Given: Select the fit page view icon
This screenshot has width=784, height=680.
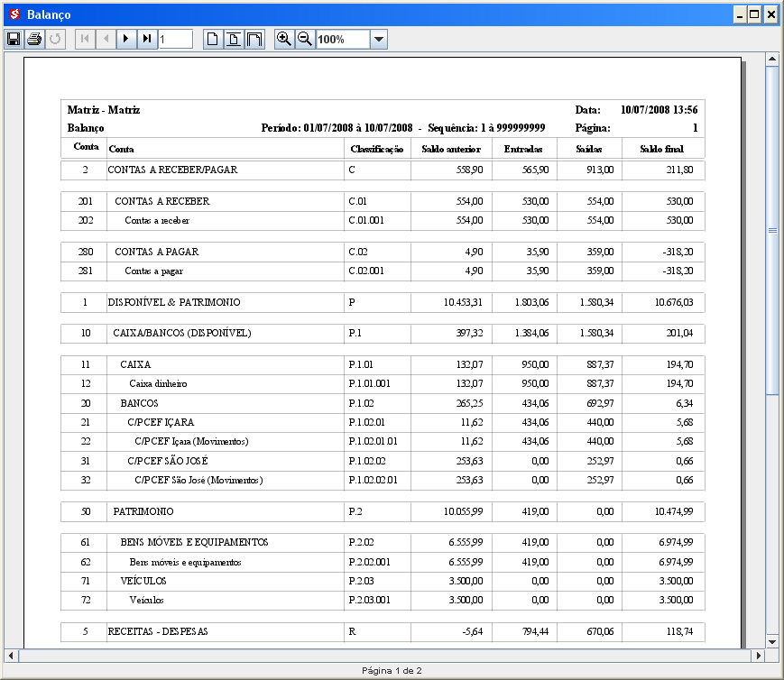Looking at the screenshot, I should 234,39.
